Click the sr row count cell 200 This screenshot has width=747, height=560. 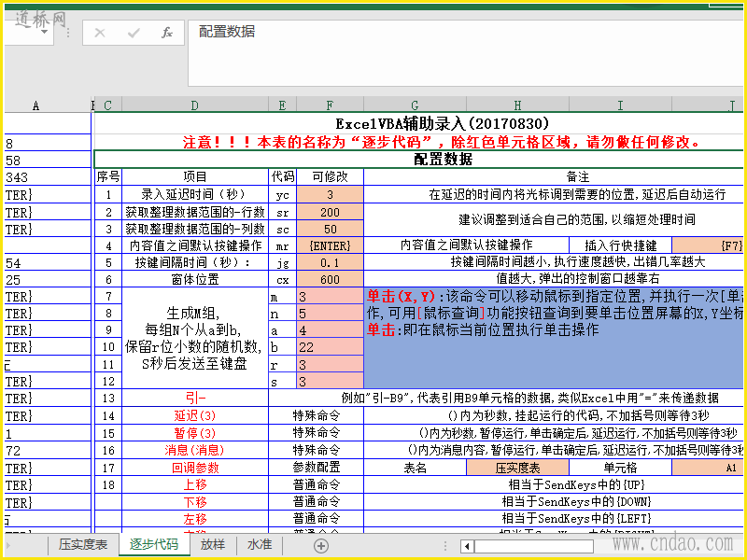click(x=331, y=212)
